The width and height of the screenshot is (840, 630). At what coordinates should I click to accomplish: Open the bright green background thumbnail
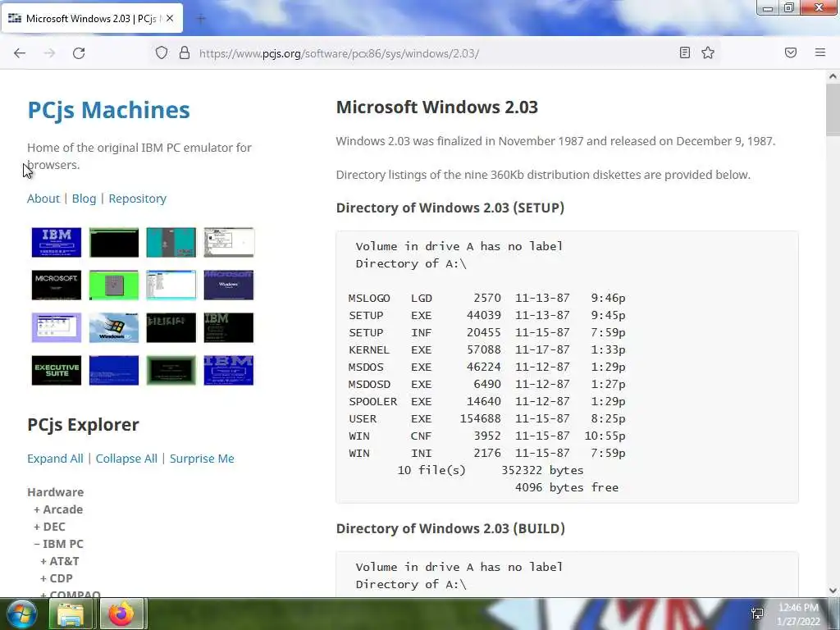tap(113, 285)
